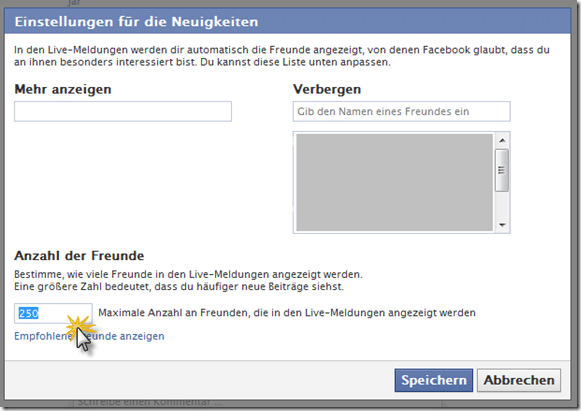Screen dimensions: 581x411
Task: Click the scrollbar track below the thumb
Action: pyautogui.click(x=502, y=205)
